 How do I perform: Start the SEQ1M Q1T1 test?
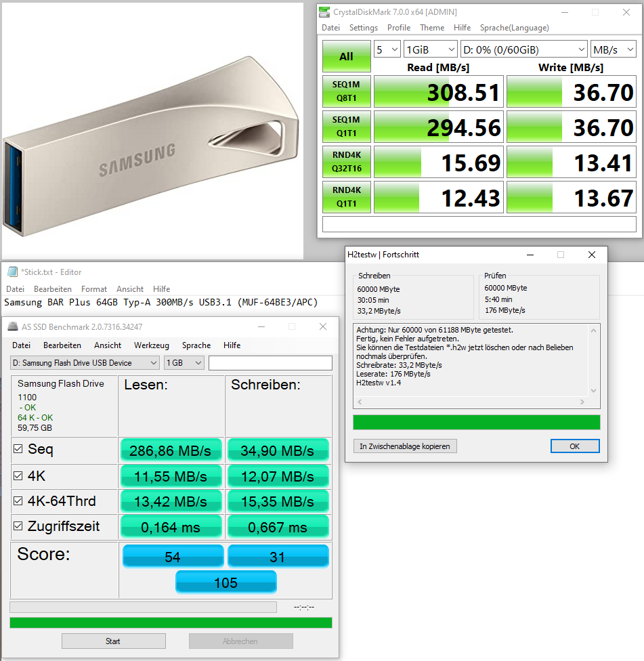(x=347, y=127)
